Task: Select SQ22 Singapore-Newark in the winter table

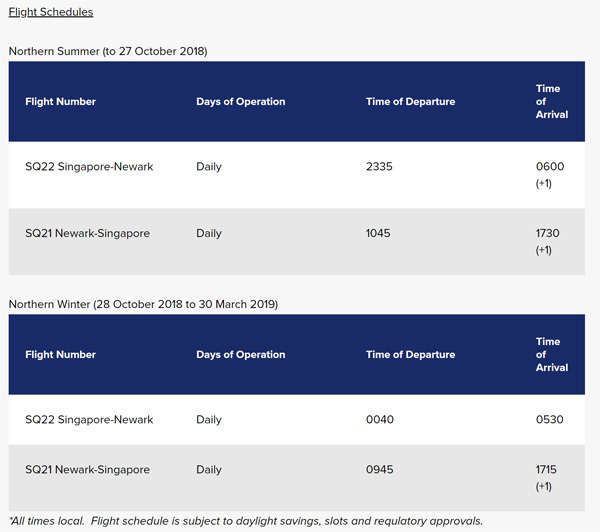Action: pyautogui.click(x=89, y=420)
